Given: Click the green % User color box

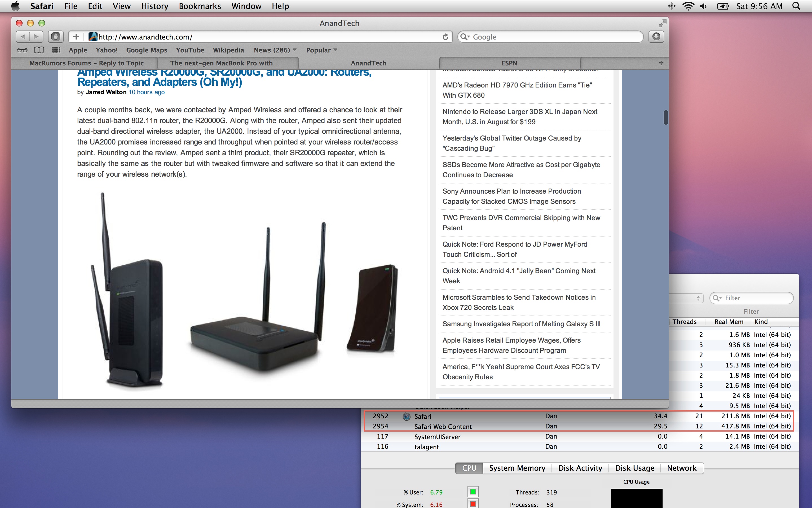Looking at the screenshot, I should click(473, 492).
